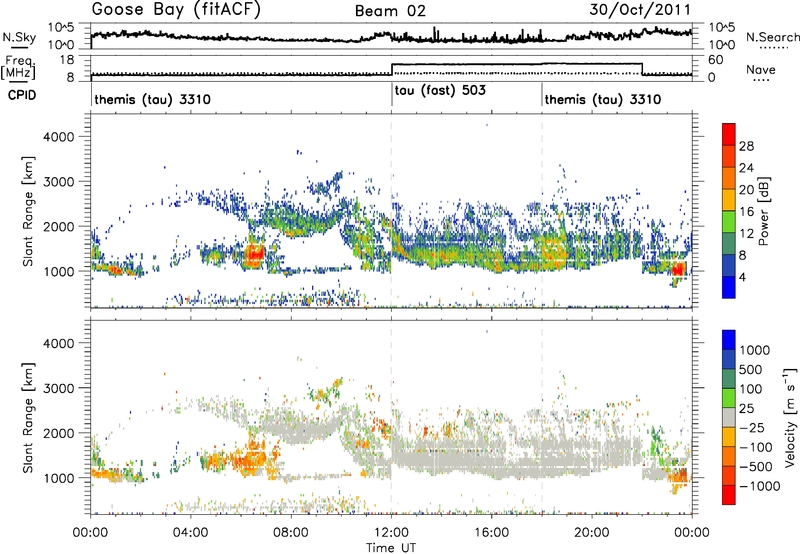Click the '4000' range tick of velocity panel
The image size is (800, 554).
point(58,343)
